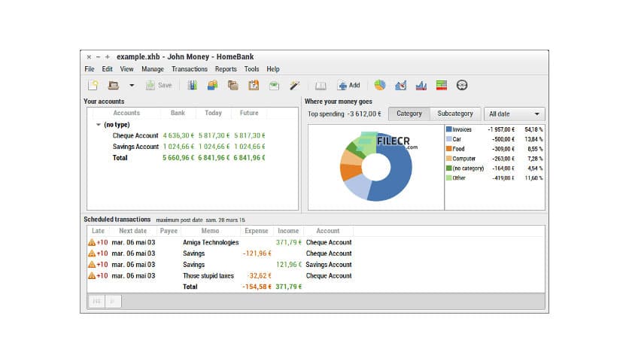Click the Late column header

98,231
